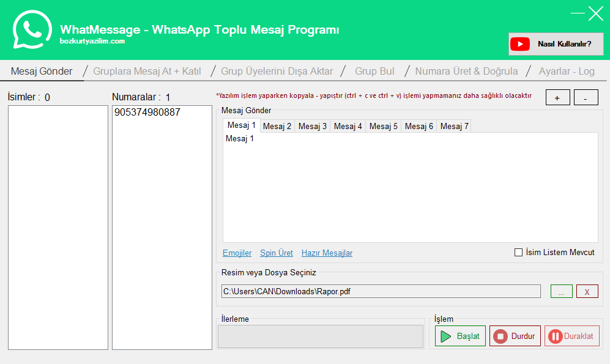Select the Mesaj 2 message tab
The width and height of the screenshot is (610, 364).
point(277,126)
